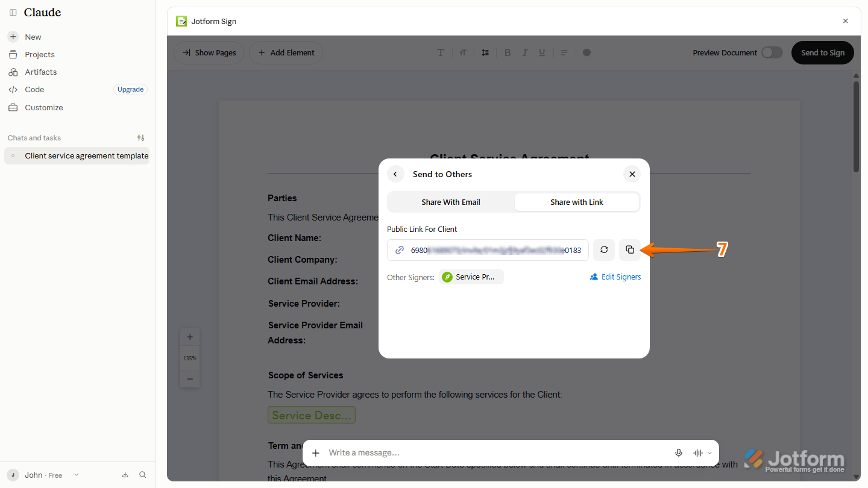Select the text tool T icon
The height and width of the screenshot is (488, 868).
(x=441, y=52)
